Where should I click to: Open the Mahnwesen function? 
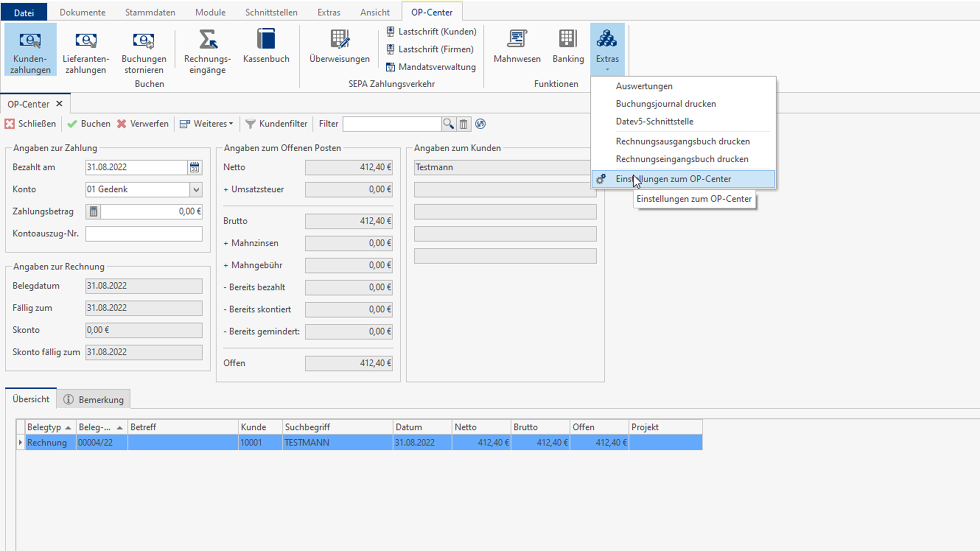coord(517,46)
